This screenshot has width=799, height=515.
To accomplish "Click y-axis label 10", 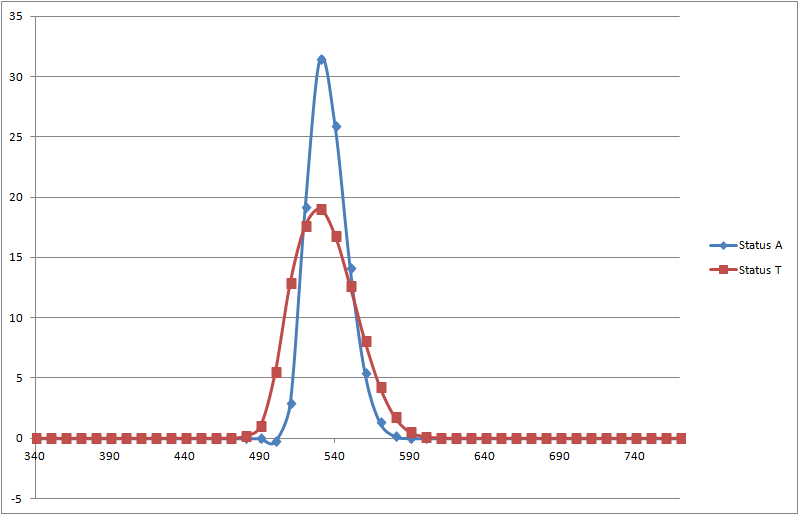I will click(16, 318).
